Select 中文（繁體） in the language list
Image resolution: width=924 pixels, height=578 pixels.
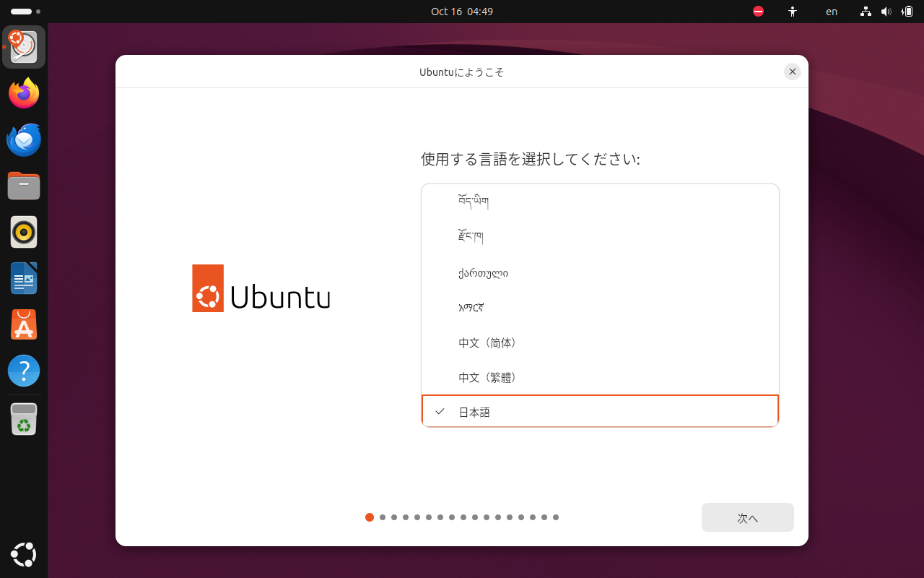[600, 377]
